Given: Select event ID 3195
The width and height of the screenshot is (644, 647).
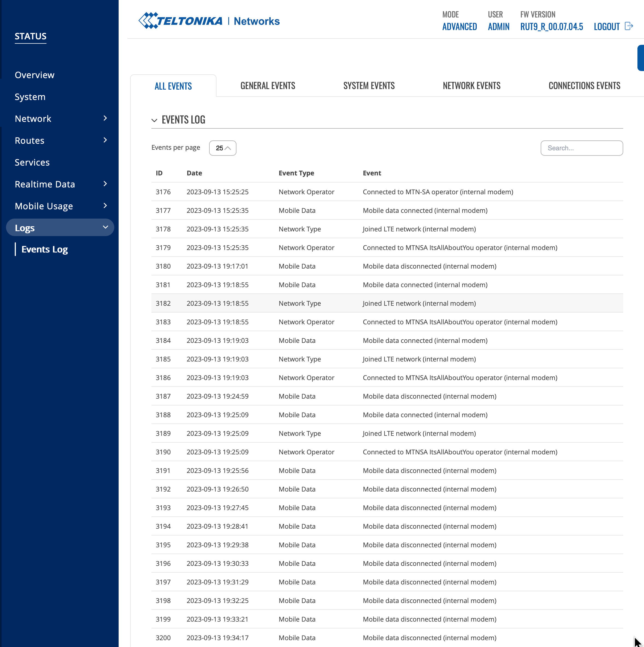Looking at the screenshot, I should 163,545.
